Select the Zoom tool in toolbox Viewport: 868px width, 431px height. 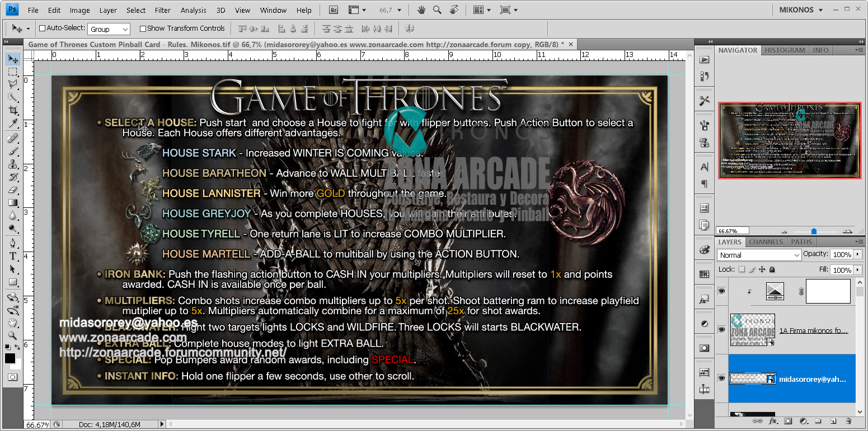[x=13, y=336]
